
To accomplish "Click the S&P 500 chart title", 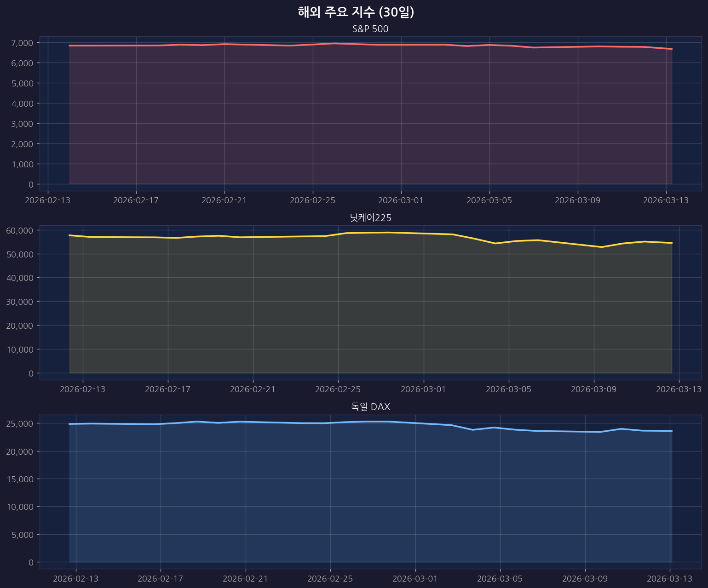I will click(x=370, y=29).
